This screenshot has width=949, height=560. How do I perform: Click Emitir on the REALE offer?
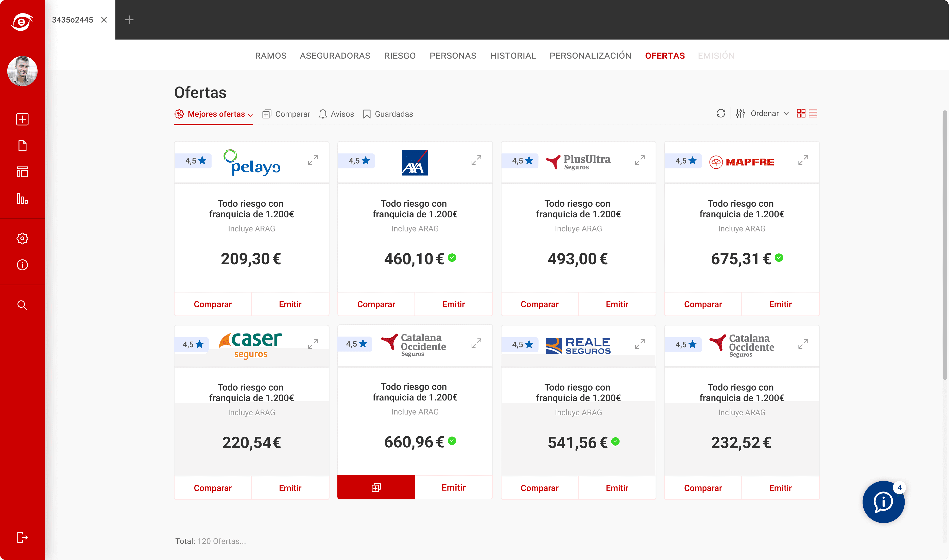click(617, 488)
